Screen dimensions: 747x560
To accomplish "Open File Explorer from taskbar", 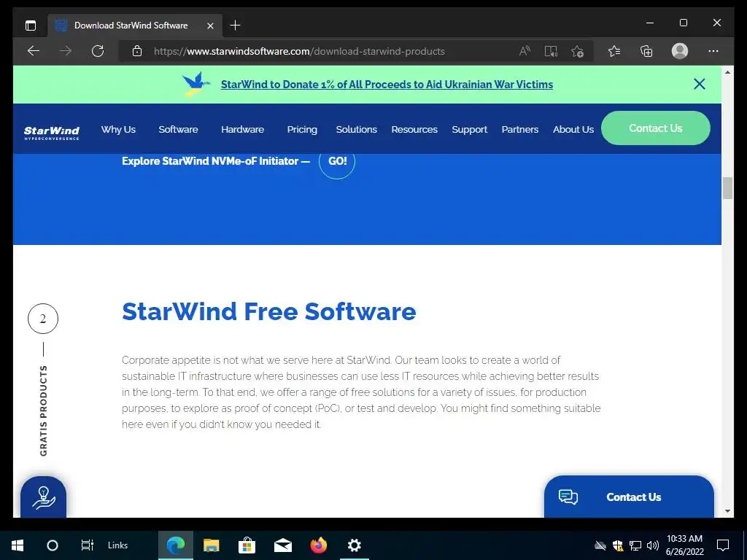I will click(x=211, y=545).
